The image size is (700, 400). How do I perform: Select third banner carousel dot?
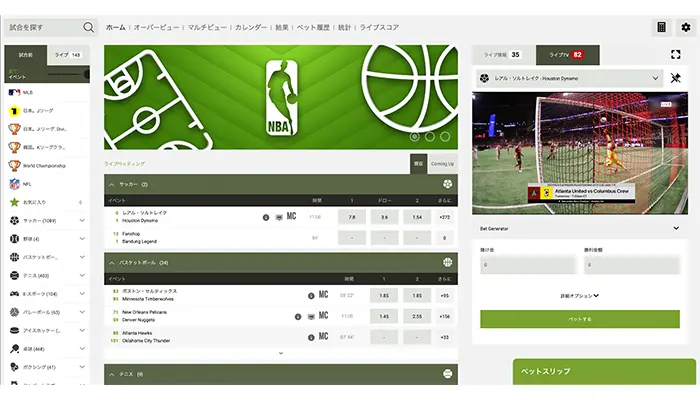445,137
